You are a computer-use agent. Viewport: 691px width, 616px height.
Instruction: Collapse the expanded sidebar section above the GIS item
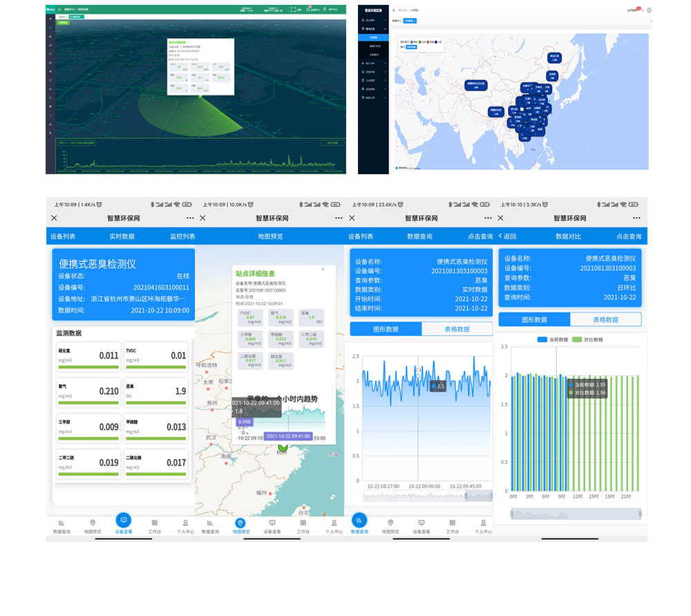pyautogui.click(x=373, y=28)
